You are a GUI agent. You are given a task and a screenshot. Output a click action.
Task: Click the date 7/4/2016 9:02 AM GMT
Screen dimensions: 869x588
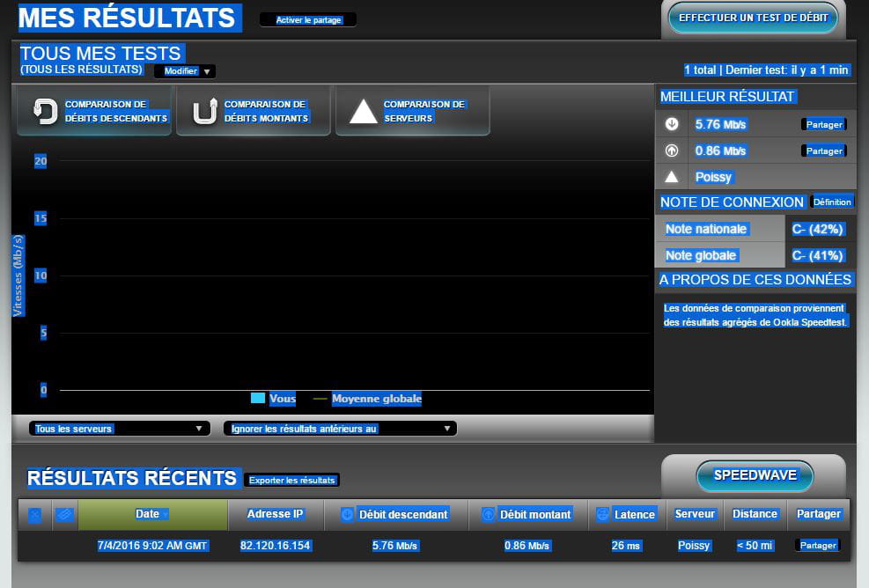[x=152, y=546]
